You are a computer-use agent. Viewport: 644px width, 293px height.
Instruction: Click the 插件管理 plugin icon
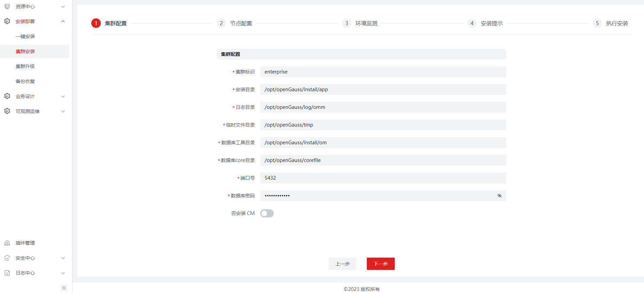[7, 243]
